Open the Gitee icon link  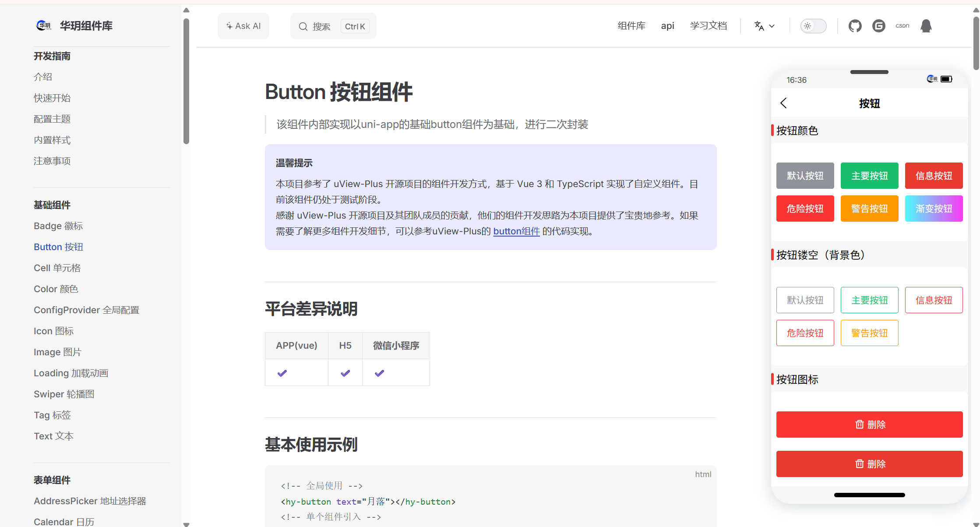click(878, 26)
